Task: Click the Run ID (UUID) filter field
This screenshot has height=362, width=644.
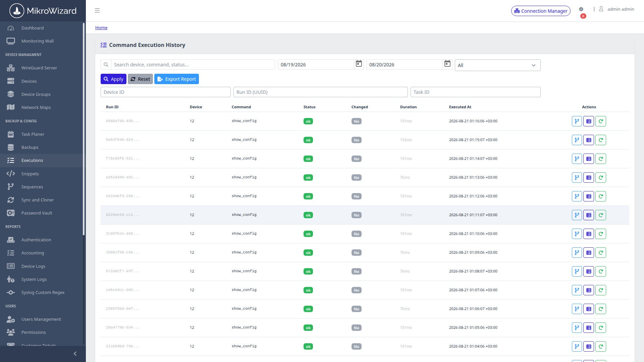Action: click(321, 92)
